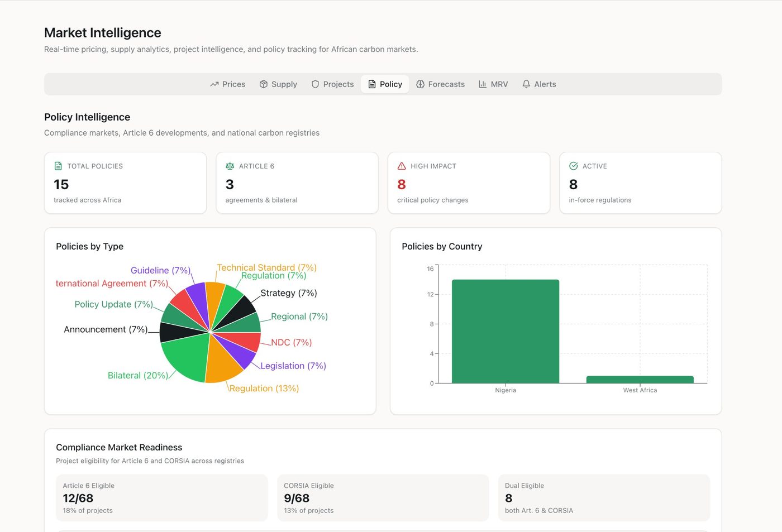Click the brain icon beside Forecasts
Viewport: 782px width, 532px height.
tap(420, 84)
